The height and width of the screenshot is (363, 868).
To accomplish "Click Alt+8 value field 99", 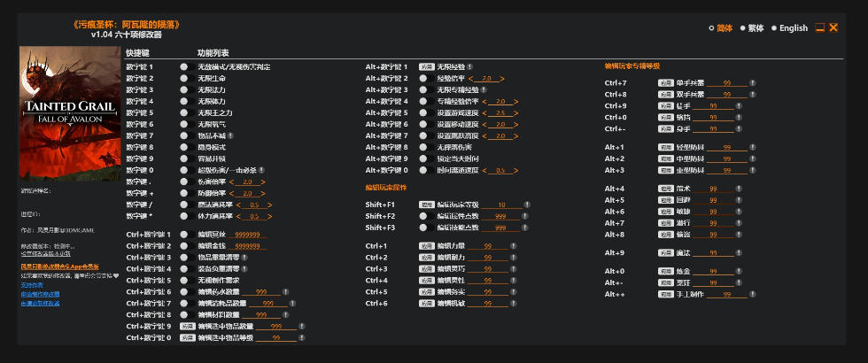I will coord(713,235).
